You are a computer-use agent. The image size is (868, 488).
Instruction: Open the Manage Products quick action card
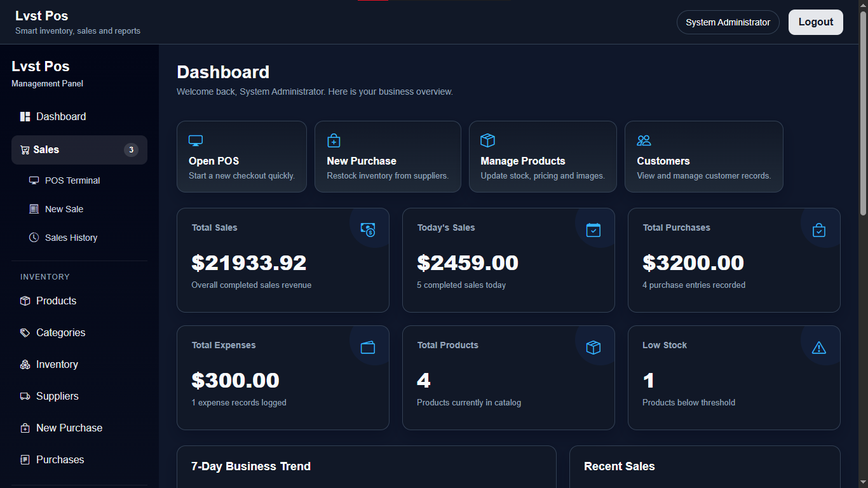(543, 156)
